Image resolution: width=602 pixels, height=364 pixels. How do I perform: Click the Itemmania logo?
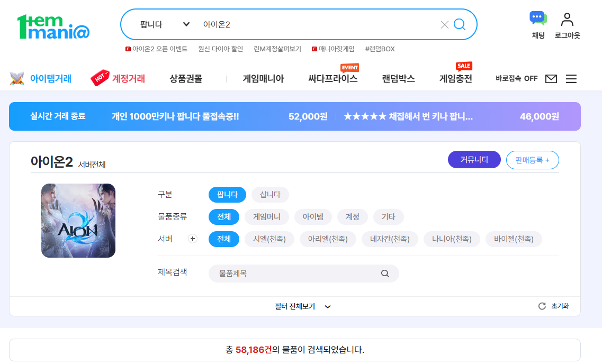[53, 27]
